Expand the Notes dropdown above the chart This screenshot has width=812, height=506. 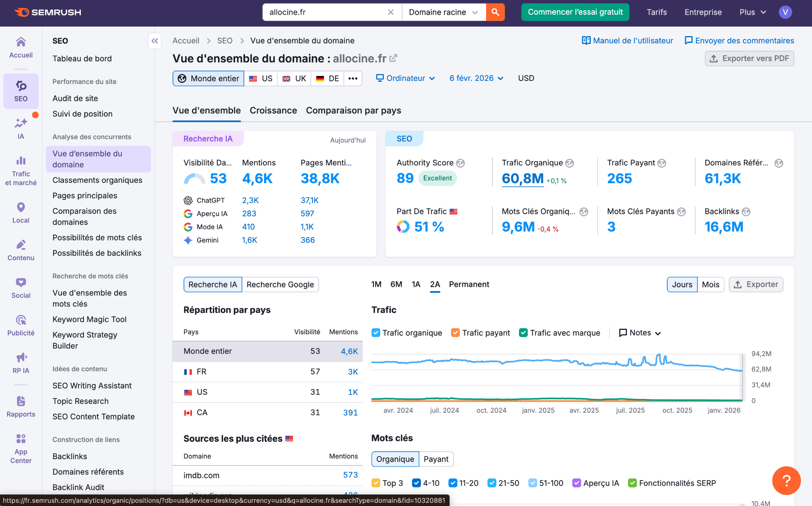[639, 333]
